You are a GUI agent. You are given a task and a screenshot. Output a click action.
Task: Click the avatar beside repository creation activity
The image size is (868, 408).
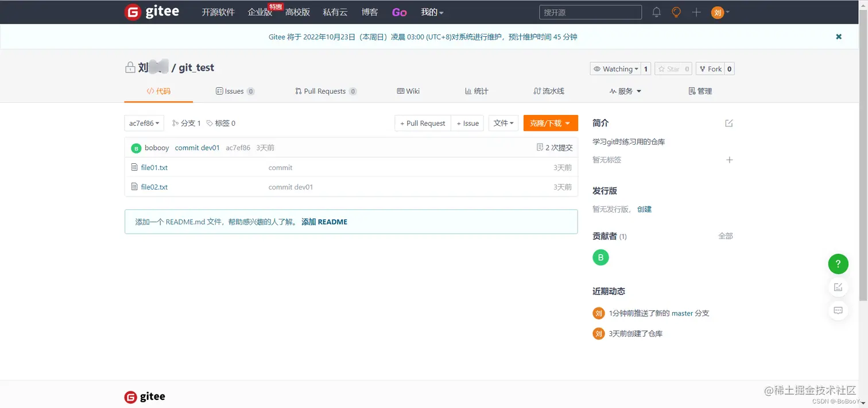point(599,333)
